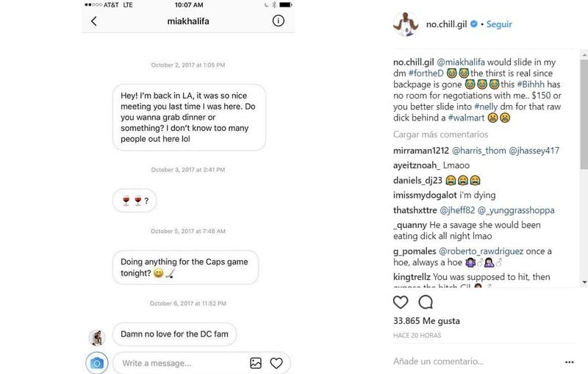
Task: Open the photo gallery icon in the message bar
Action: 256,362
